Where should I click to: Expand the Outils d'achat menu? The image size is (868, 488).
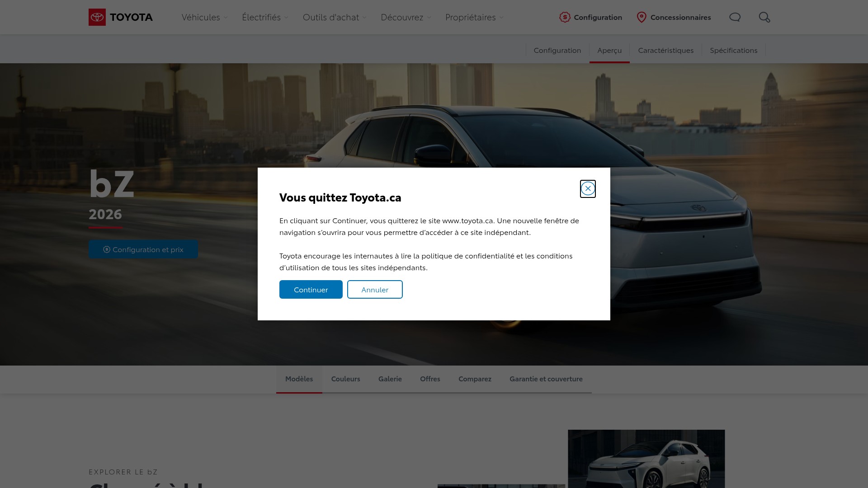click(x=335, y=17)
